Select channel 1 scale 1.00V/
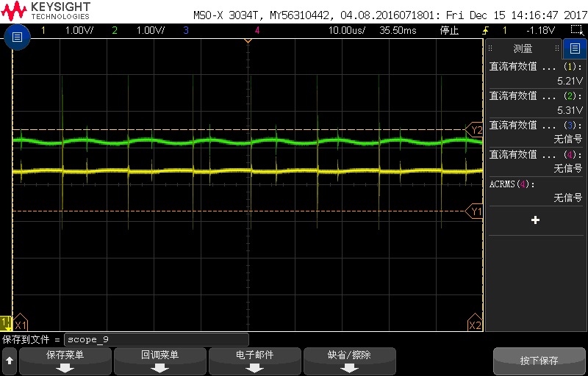 pos(79,30)
